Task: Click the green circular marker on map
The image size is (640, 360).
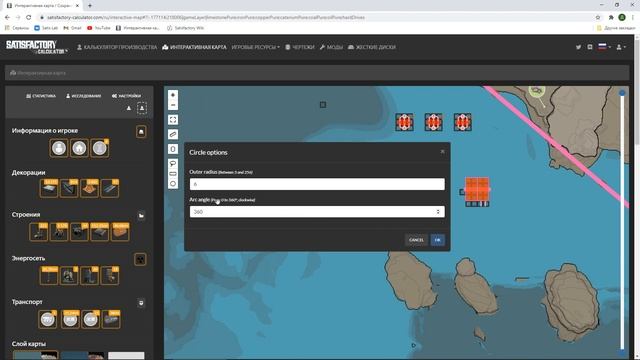Action: click(x=537, y=91)
